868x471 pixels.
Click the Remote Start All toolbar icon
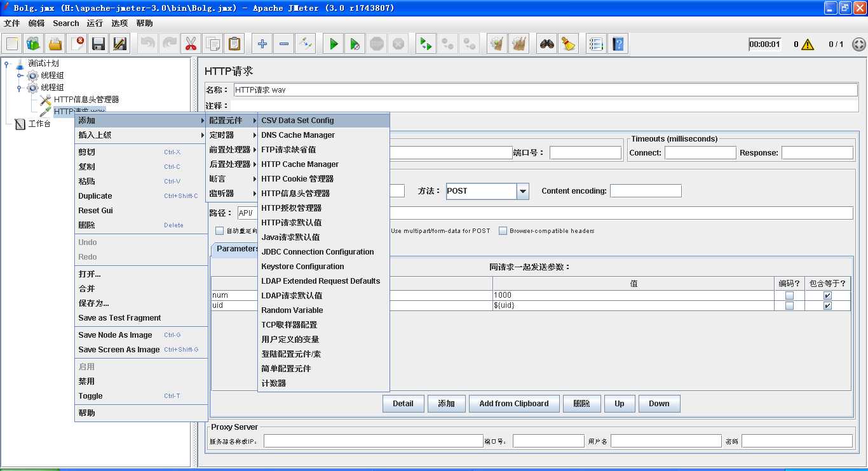(426, 44)
